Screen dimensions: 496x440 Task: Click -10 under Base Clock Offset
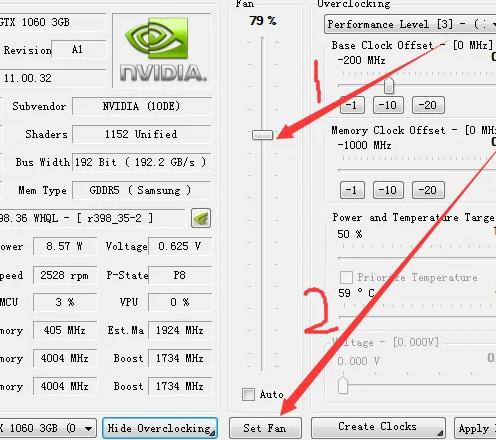coord(388,105)
